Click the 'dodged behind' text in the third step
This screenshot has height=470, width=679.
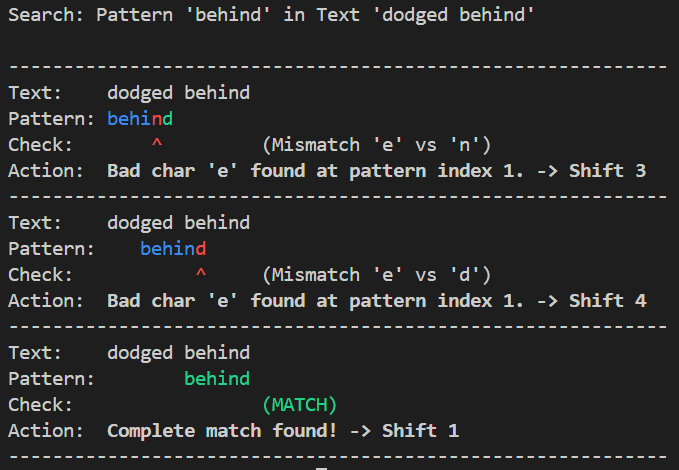[x=178, y=353]
